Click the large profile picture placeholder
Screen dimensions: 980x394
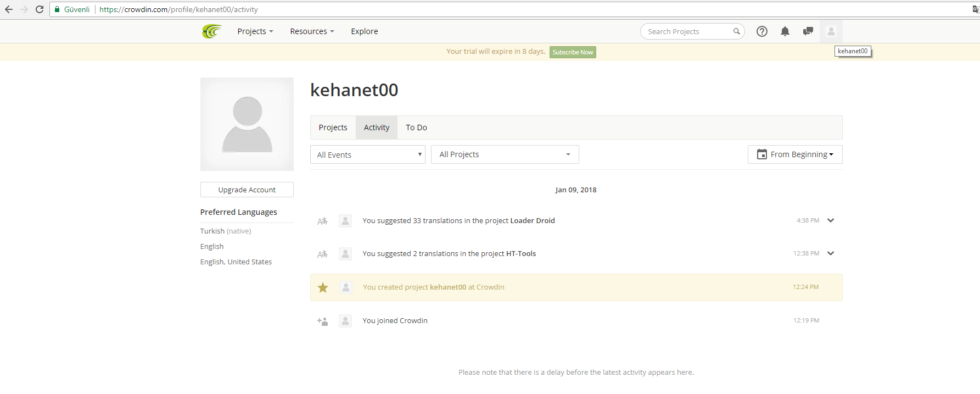click(x=247, y=124)
